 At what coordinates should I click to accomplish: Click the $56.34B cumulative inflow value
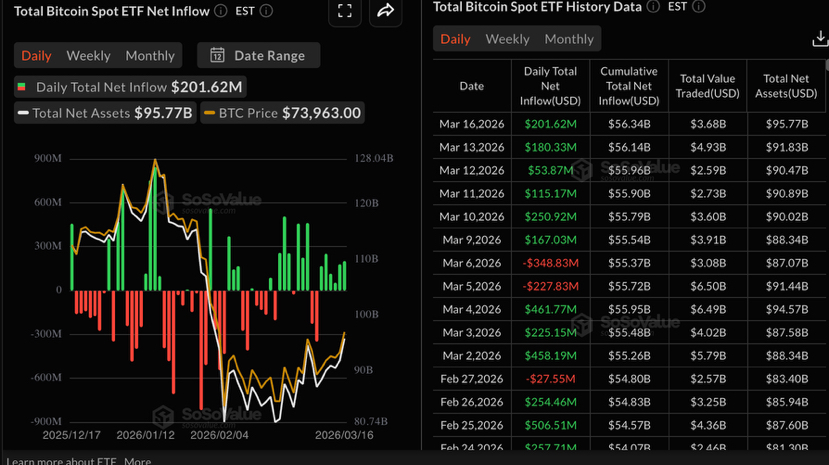629,124
